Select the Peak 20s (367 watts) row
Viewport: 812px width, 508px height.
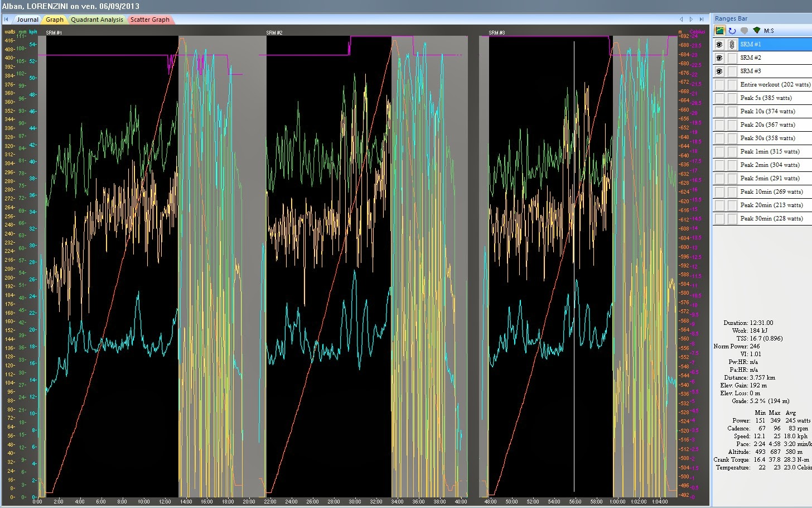click(762, 124)
